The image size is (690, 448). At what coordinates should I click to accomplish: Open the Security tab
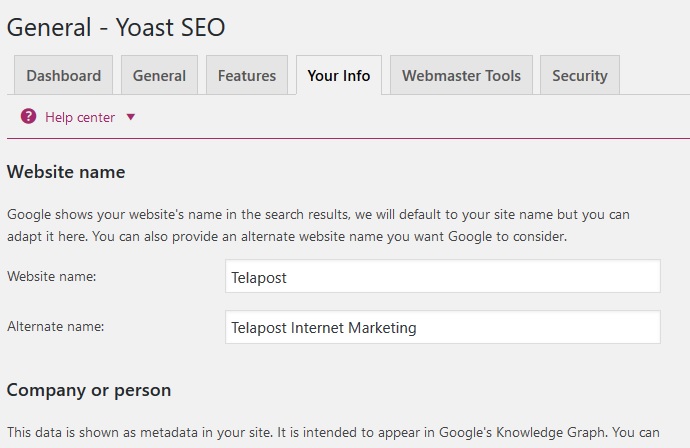pos(580,75)
